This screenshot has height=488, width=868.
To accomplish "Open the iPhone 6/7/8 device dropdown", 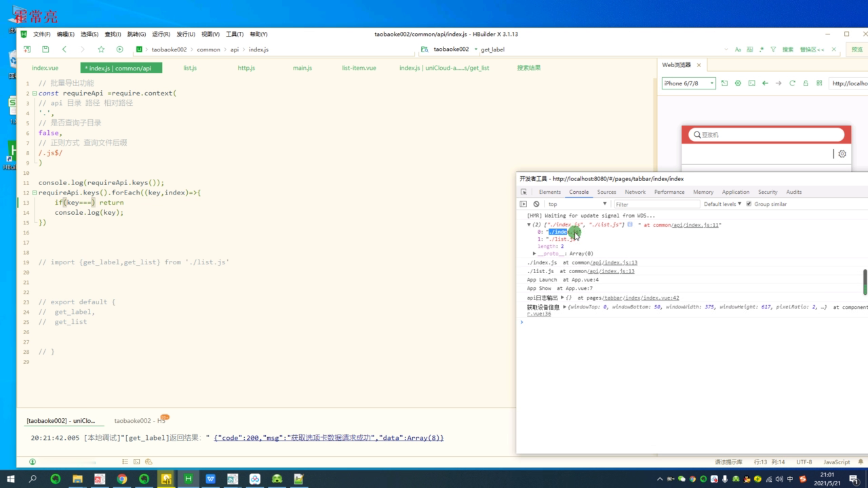I will coord(688,83).
